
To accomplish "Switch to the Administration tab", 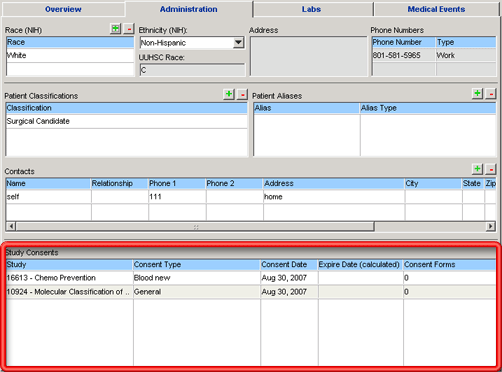I will (x=188, y=9).
